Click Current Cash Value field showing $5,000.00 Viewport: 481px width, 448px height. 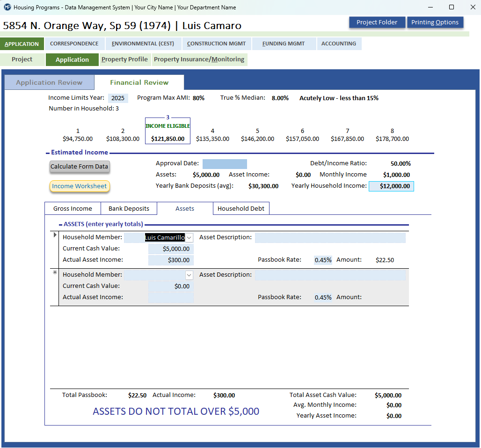[171, 249]
